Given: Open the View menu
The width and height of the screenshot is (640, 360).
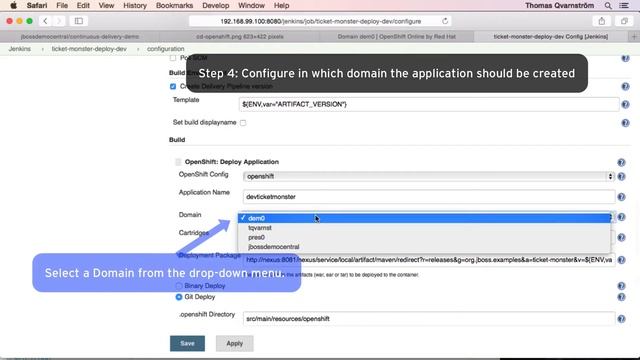Looking at the screenshot, I should (106, 6).
